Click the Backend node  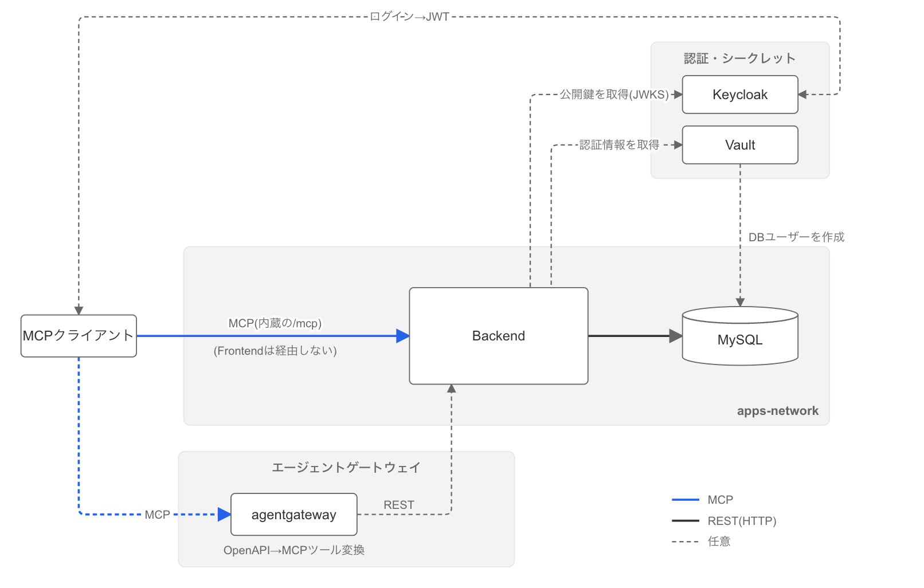pos(499,336)
